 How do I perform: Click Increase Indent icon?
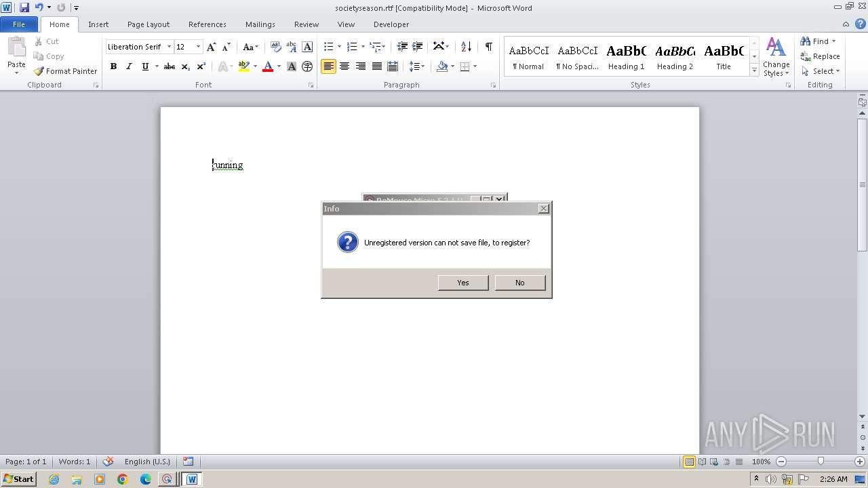point(418,47)
